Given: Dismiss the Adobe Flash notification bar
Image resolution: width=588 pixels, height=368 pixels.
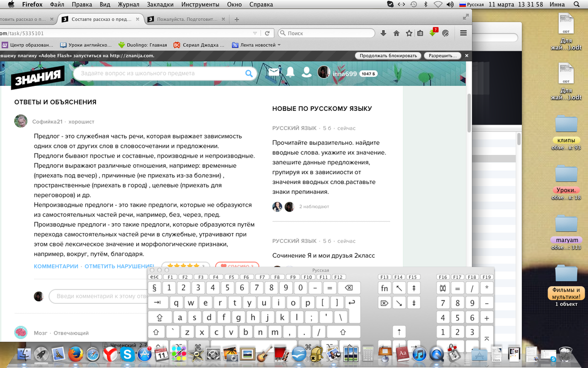Looking at the screenshot, I should click(466, 55).
